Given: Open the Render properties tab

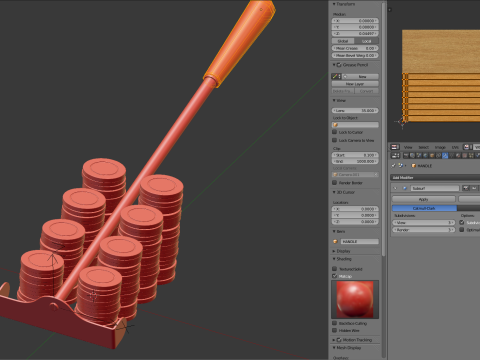Looking at the screenshot, I should [x=406, y=156].
